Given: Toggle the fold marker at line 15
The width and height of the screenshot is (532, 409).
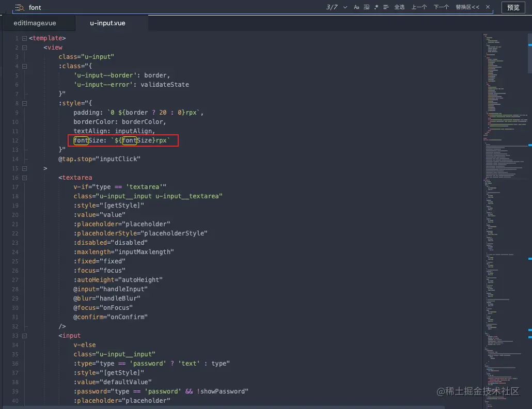Looking at the screenshot, I should tap(24, 168).
